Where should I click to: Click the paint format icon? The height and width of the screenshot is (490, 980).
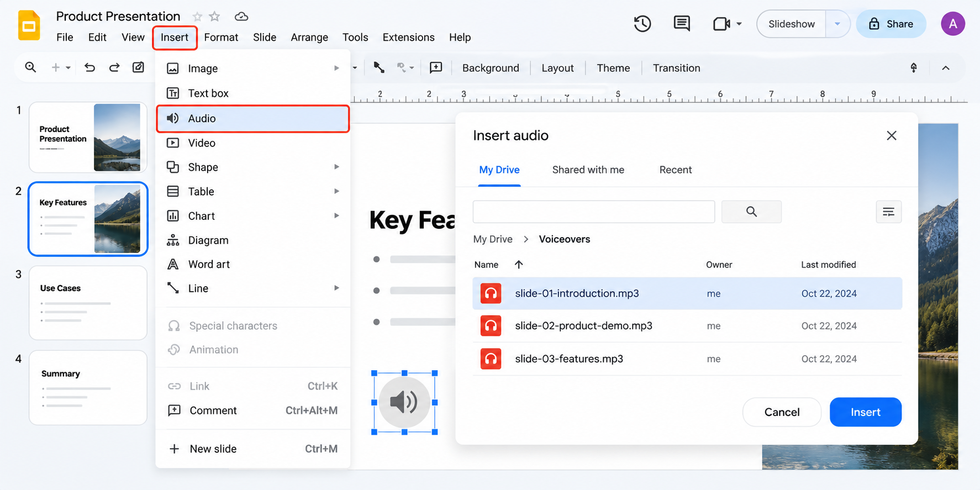(x=138, y=67)
